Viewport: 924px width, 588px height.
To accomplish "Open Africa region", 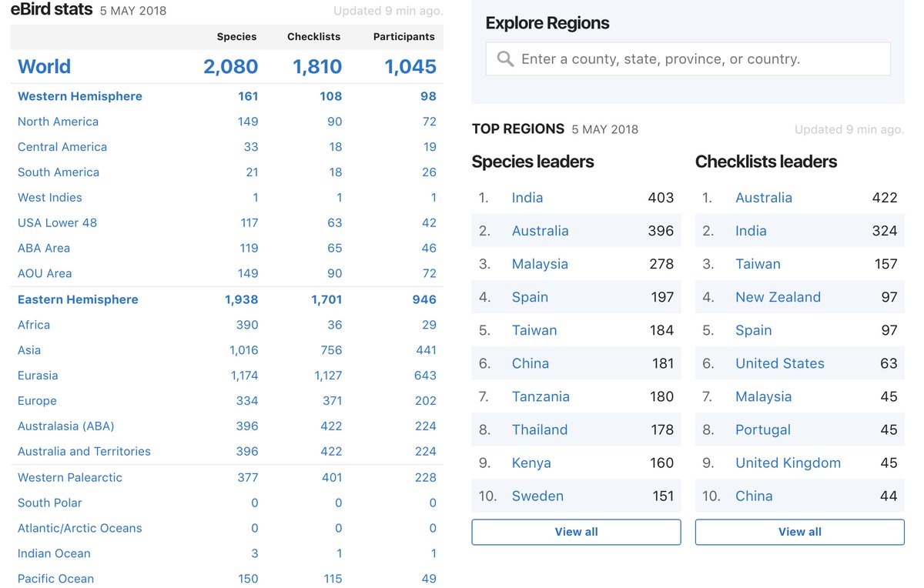I will 34,325.
